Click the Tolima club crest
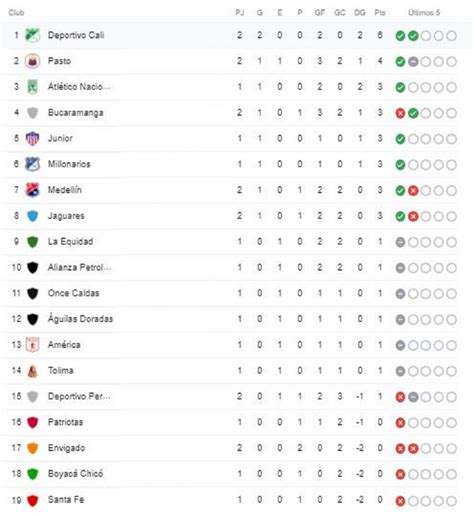 (33, 371)
